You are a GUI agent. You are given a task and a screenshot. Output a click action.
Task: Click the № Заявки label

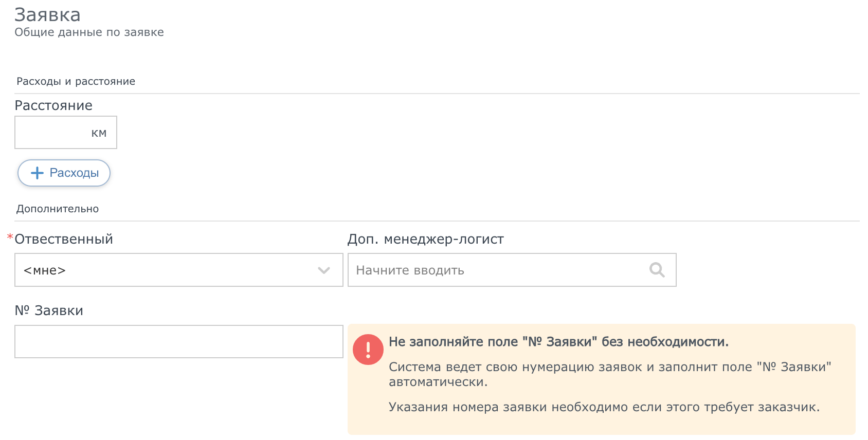click(x=49, y=310)
